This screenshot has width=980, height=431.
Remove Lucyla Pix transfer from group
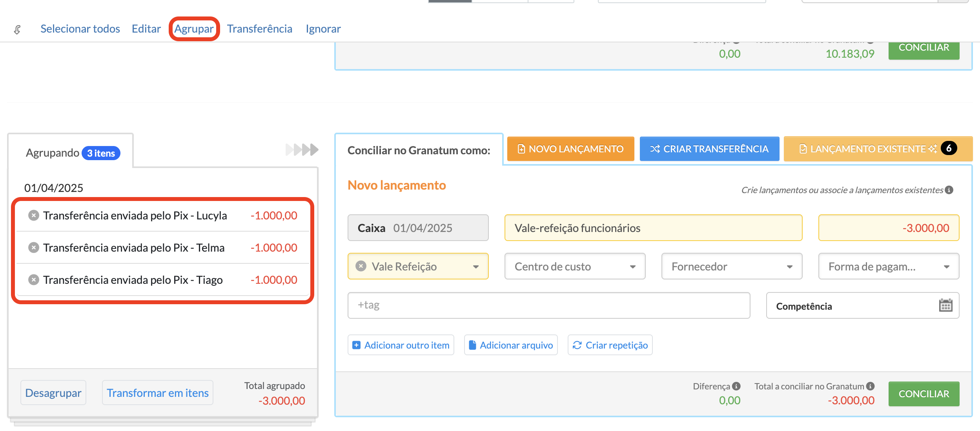tap(34, 215)
